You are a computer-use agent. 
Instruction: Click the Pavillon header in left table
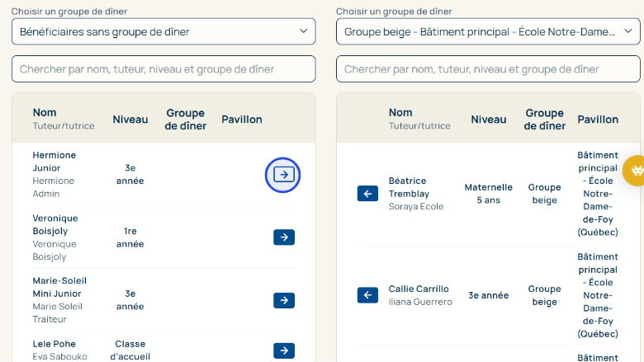tap(242, 120)
